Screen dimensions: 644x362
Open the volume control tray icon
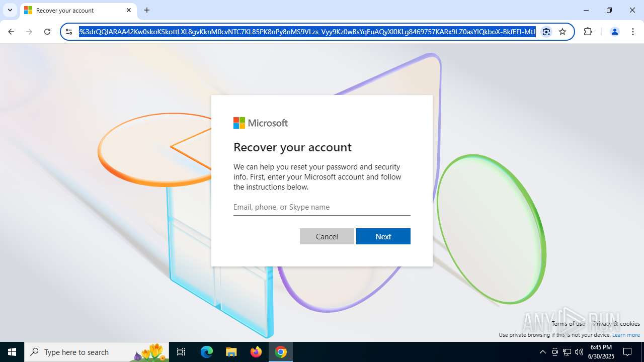579,352
